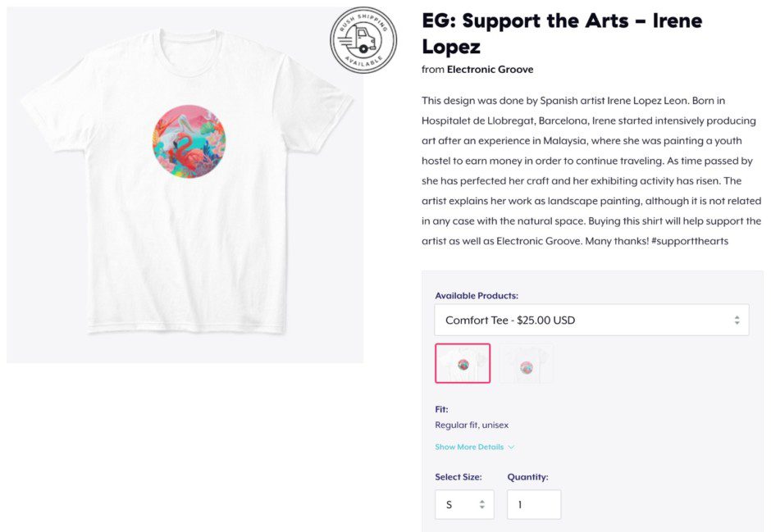Open the Select Size dropdown showing S
This screenshot has height=532, width=771.
463,505
